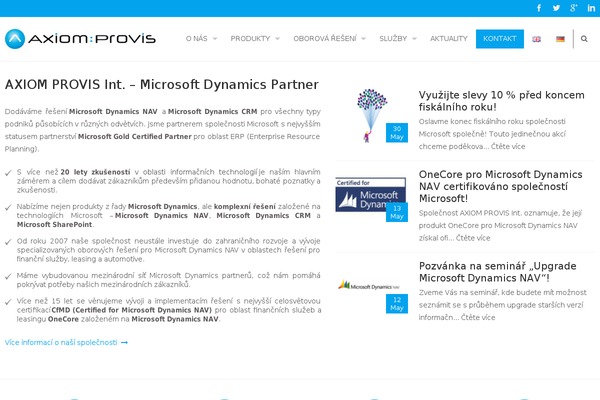Click checkmark beside 'Nabízíme nejen produkty'
The image size is (600, 400).
click(x=8, y=207)
